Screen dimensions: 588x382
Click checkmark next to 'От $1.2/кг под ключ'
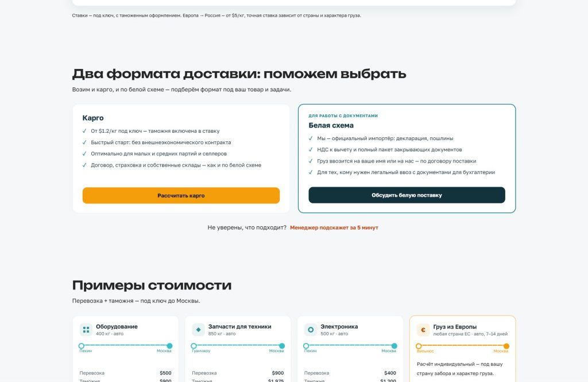tap(84, 131)
